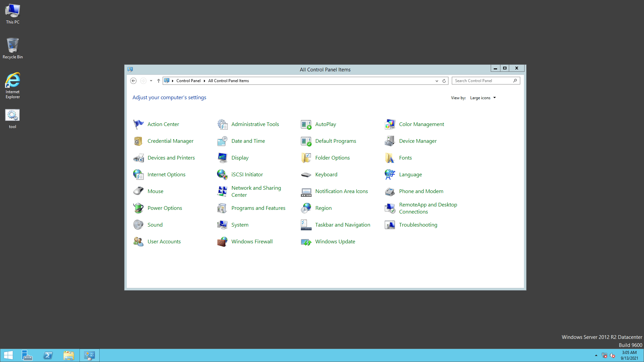This screenshot has height=362, width=644.
Task: Click Control Panel in the breadcrumb path
Action: point(188,81)
